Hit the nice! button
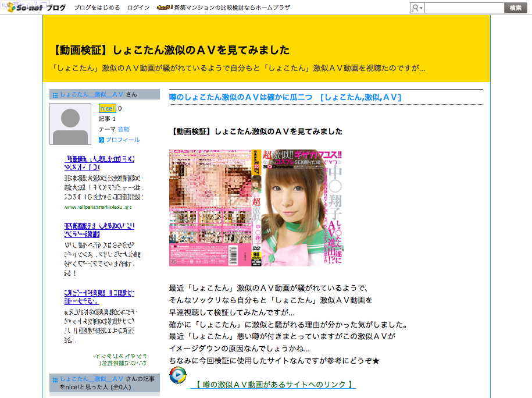This screenshot has height=398, width=532. [107, 108]
